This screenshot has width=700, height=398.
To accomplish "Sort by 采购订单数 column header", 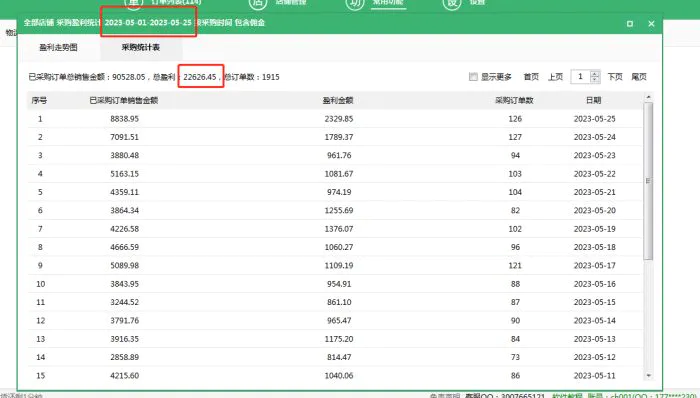I will (514, 100).
